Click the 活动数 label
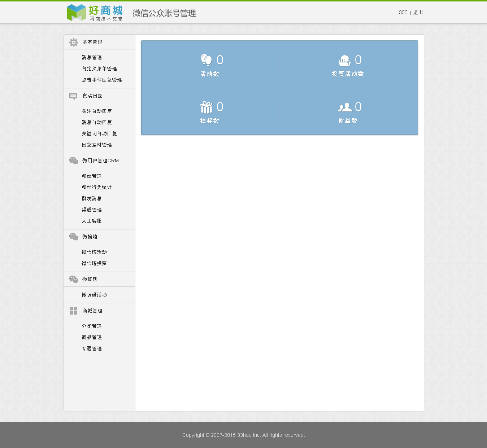Viewport: 487px width, 448px height. coord(210,74)
